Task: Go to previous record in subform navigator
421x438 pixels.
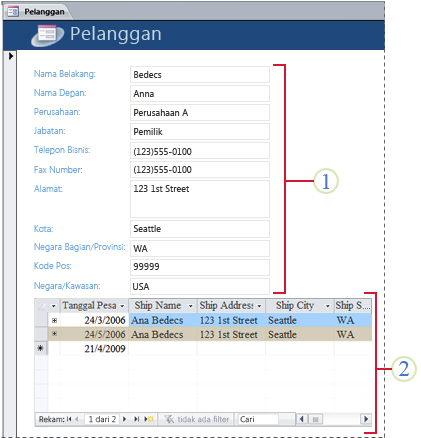Action: pos(77,419)
